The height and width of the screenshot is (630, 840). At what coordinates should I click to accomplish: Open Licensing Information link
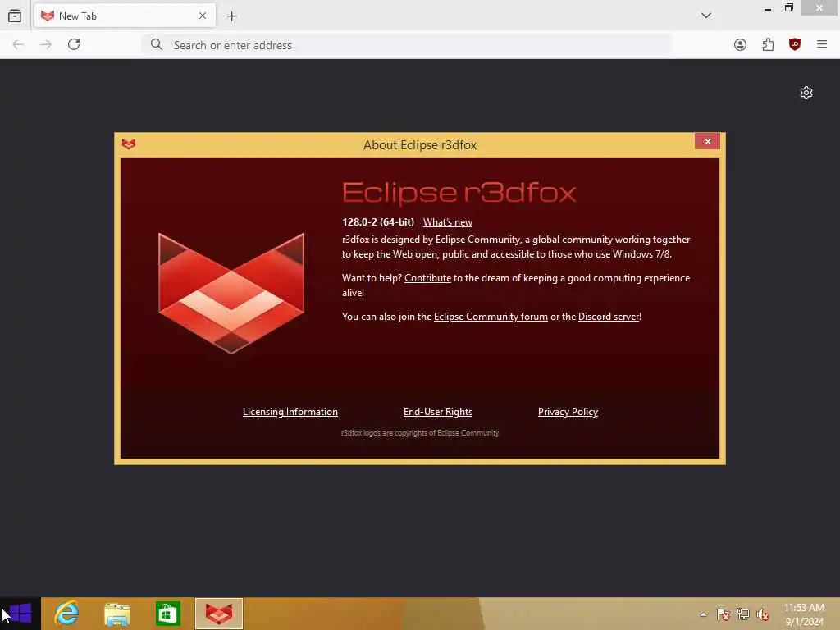pos(290,412)
